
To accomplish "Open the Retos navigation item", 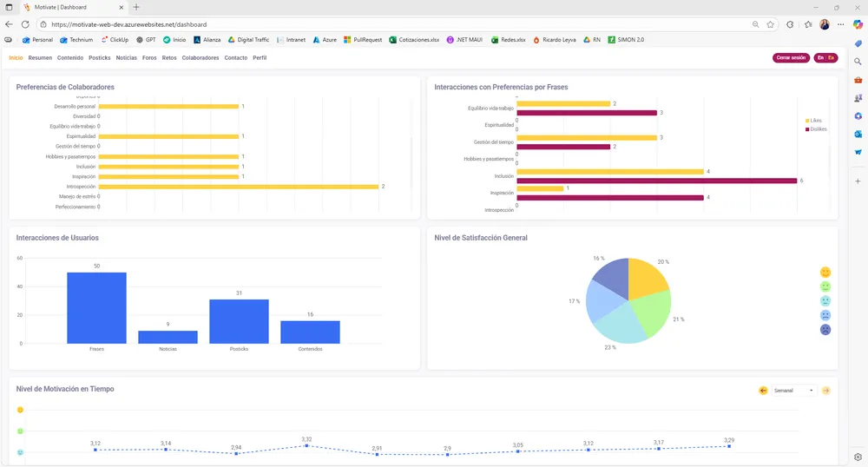I will [169, 58].
